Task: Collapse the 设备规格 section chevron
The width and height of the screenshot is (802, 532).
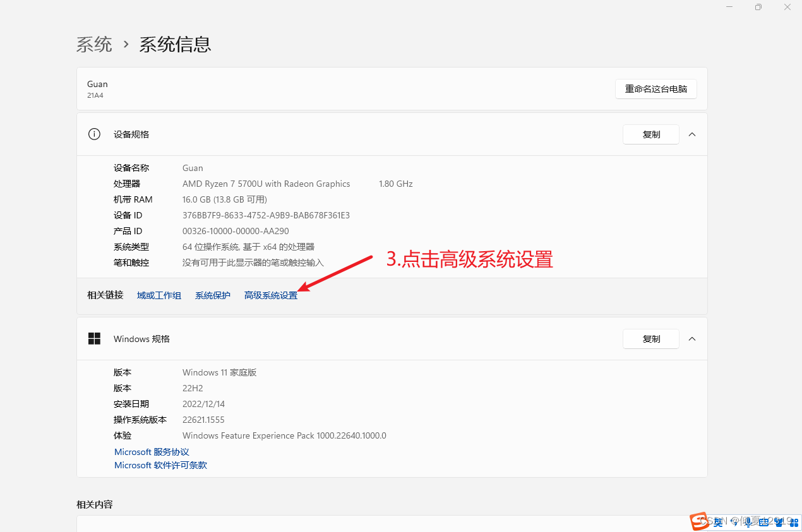Action: coord(692,134)
